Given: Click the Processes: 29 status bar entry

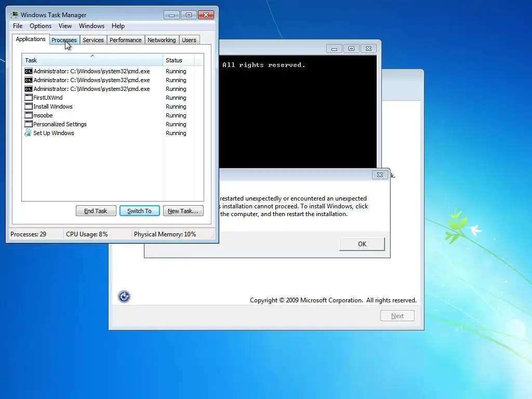Looking at the screenshot, I should pos(29,234).
